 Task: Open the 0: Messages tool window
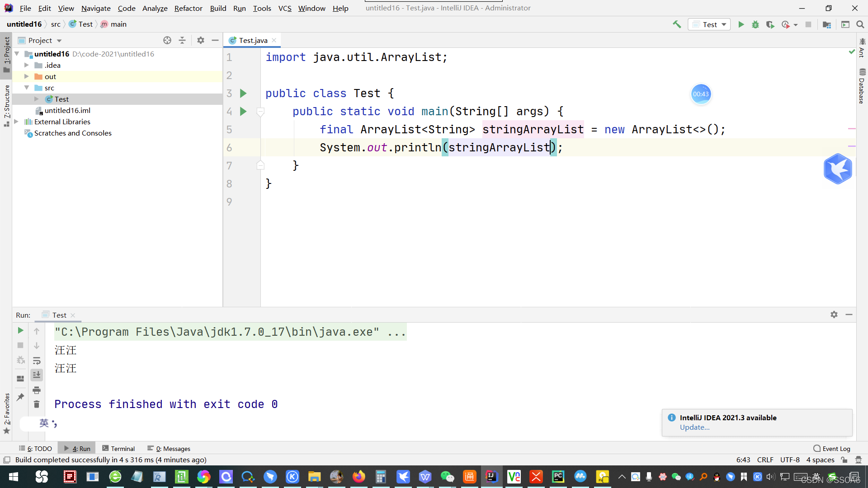[x=169, y=448]
